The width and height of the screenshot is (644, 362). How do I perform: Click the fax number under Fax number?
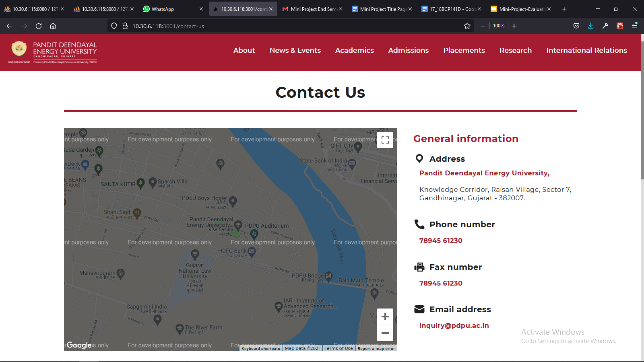click(441, 283)
